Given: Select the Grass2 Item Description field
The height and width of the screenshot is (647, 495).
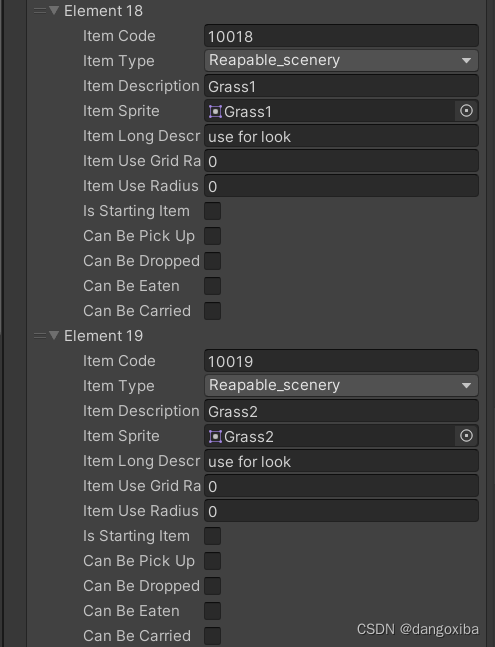Looking at the screenshot, I should click(x=341, y=411).
